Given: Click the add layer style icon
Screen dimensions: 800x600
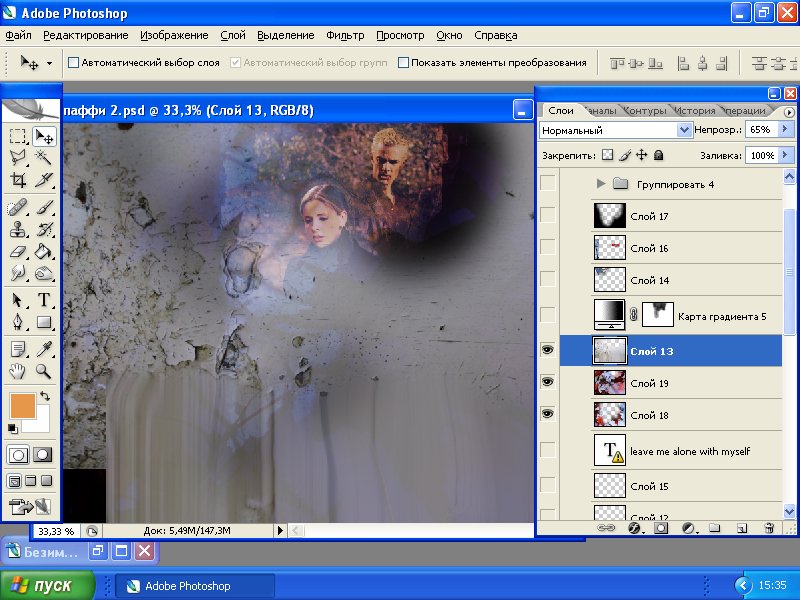Looking at the screenshot, I should (634, 527).
